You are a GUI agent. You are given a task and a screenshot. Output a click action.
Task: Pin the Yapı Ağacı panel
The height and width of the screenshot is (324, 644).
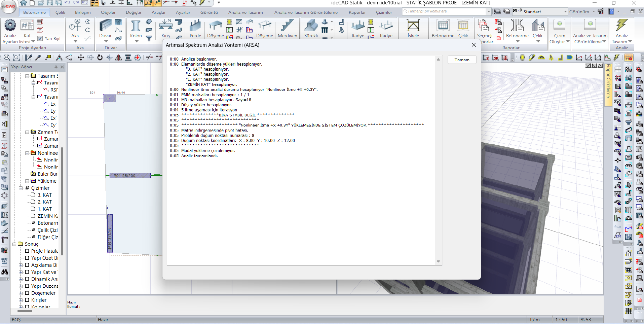pyautogui.click(x=56, y=67)
